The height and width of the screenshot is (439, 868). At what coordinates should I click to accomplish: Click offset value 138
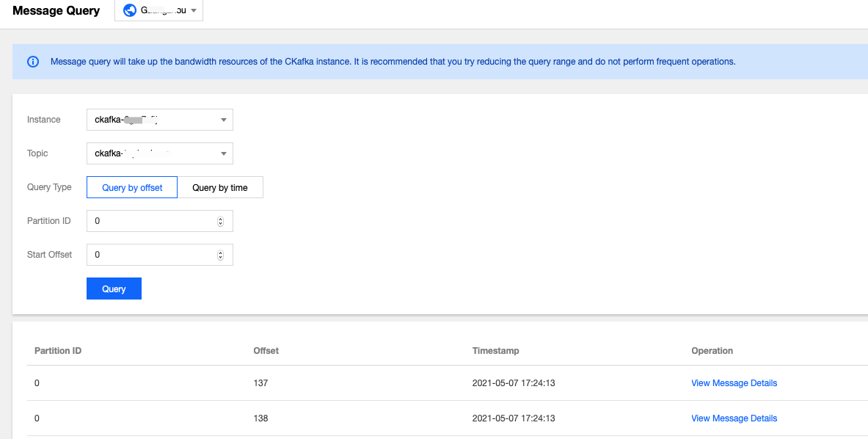(260, 418)
